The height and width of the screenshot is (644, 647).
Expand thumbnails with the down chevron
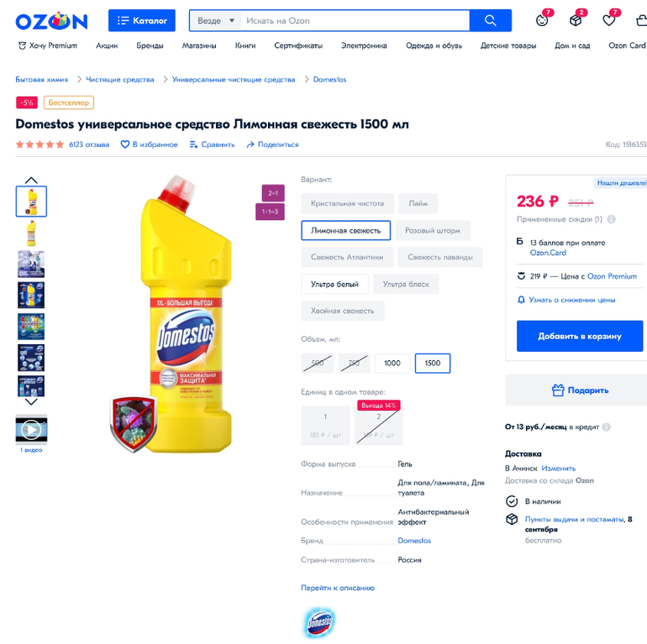(31, 401)
